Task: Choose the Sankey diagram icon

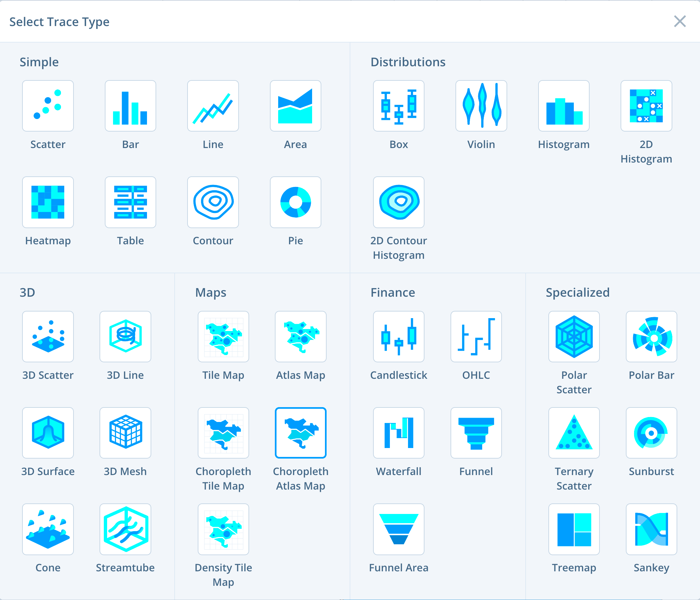Action: pyautogui.click(x=651, y=529)
